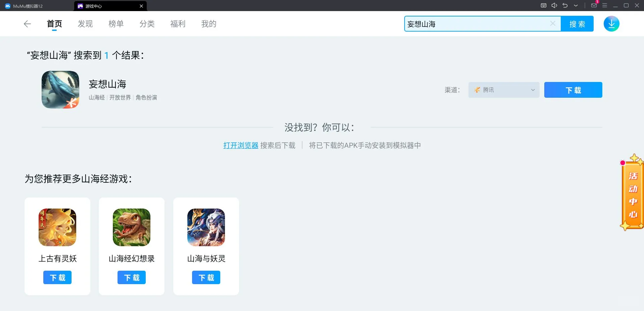
Task: Open the keyboard mapping settings icon
Action: point(544,5)
